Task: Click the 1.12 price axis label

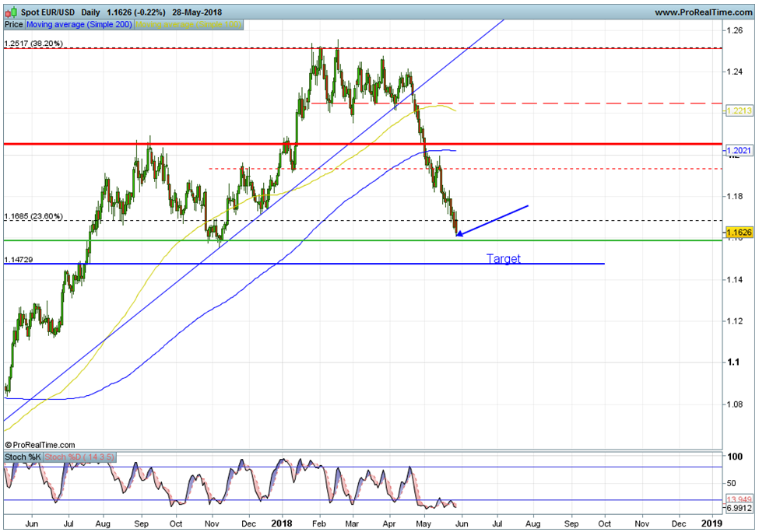Action: [734, 321]
